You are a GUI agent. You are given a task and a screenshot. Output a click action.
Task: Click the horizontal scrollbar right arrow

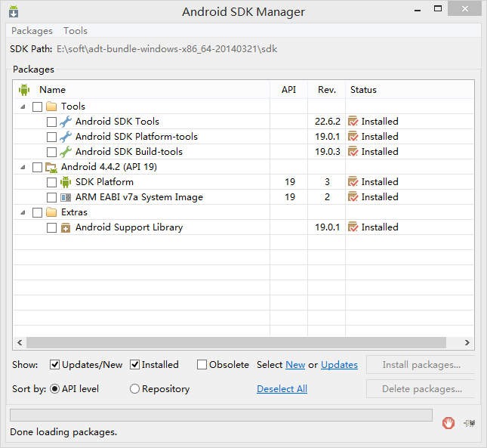pyautogui.click(x=467, y=343)
